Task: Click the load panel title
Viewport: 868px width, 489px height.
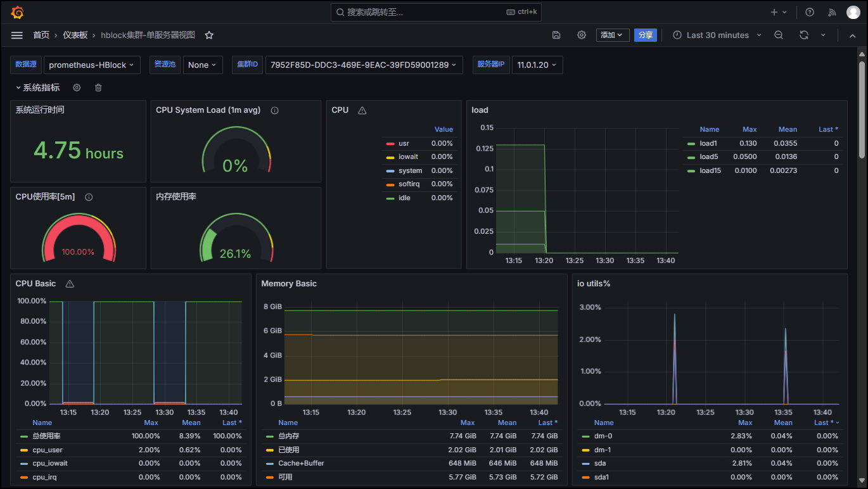Action: [480, 110]
